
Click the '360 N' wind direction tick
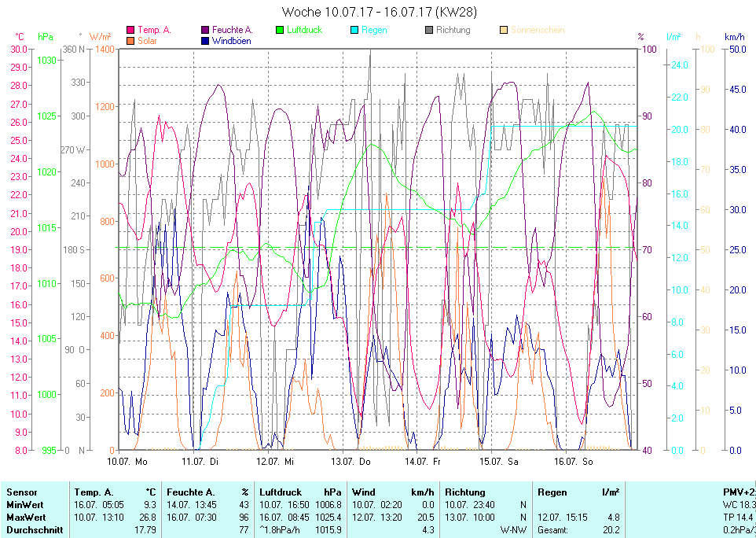pyautogui.click(x=74, y=50)
